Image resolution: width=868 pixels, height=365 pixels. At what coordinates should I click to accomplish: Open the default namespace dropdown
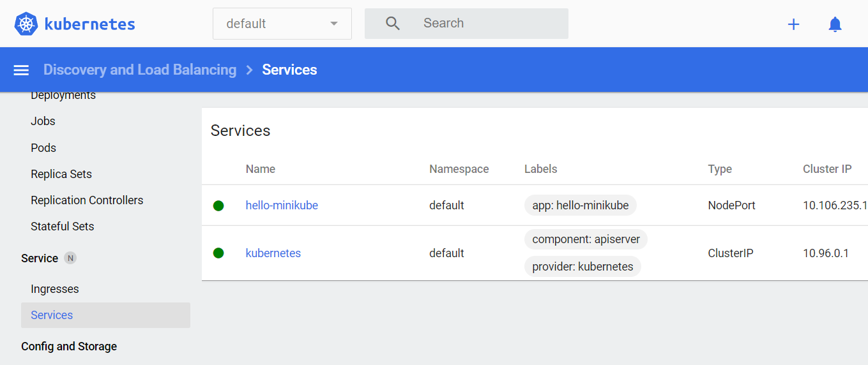[282, 24]
